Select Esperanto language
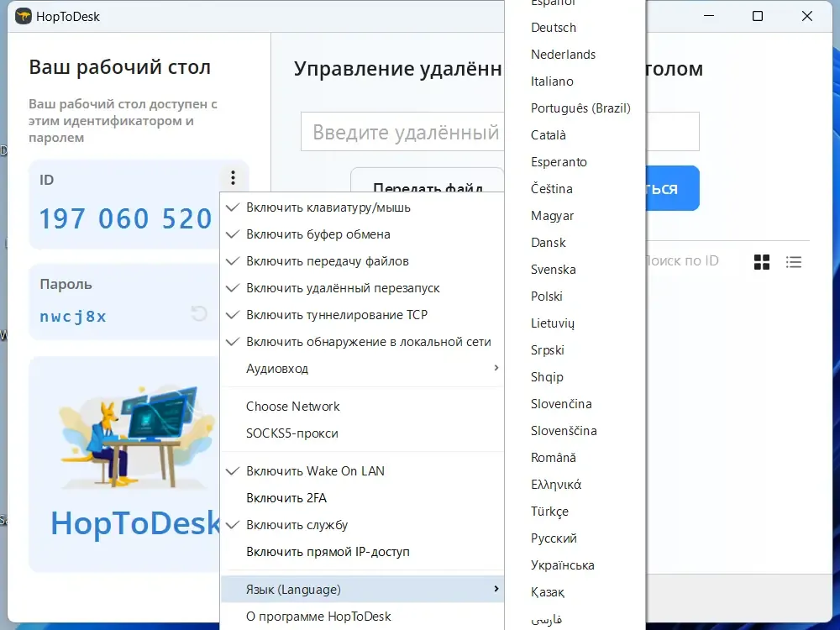This screenshot has width=840, height=630. click(x=575, y=161)
